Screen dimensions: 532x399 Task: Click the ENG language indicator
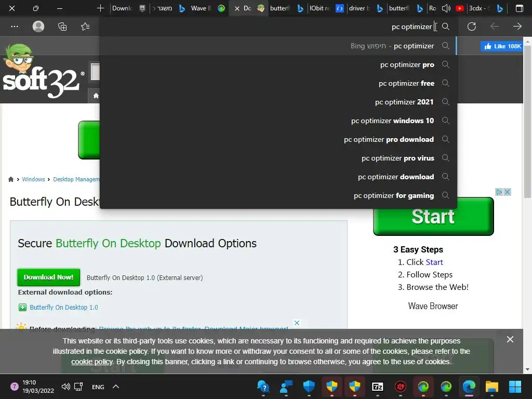tap(98, 387)
